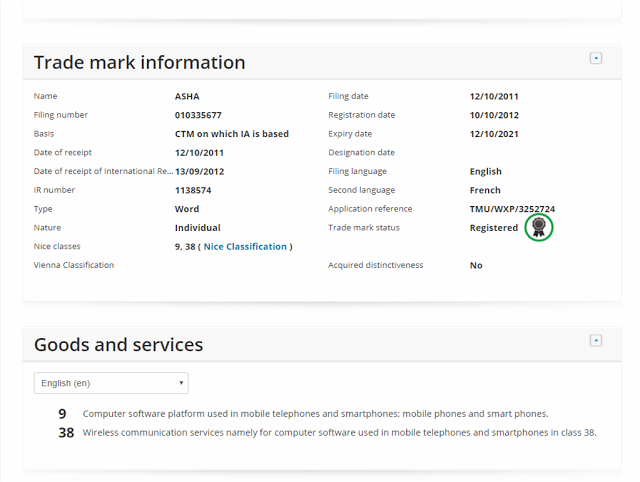Image resolution: width=640 pixels, height=482 pixels.
Task: Select the trade mark name ASHA
Action: [187, 97]
